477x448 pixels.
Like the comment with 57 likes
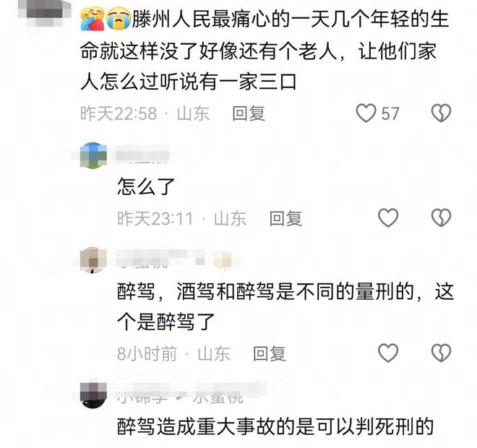click(366, 113)
